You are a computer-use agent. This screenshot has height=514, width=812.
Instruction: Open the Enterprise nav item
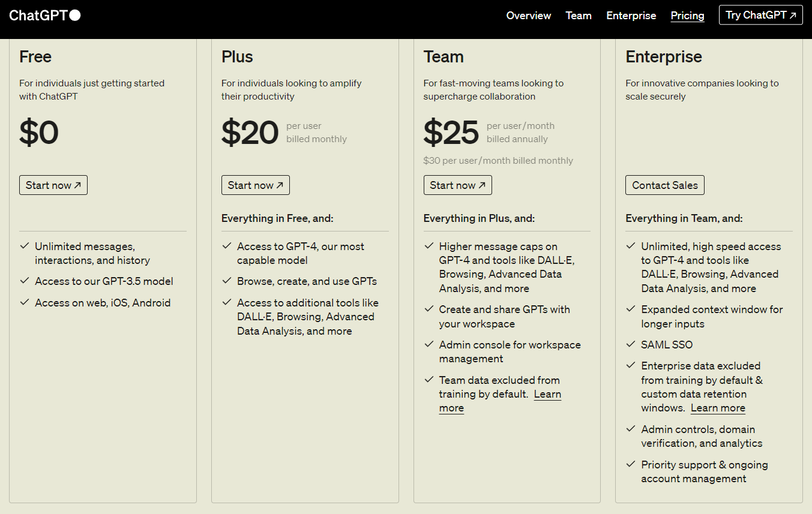pyautogui.click(x=631, y=16)
